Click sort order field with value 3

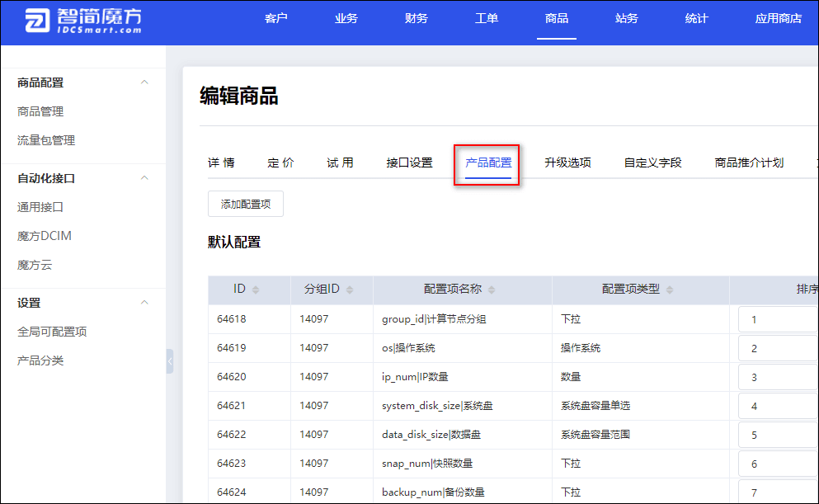779,377
